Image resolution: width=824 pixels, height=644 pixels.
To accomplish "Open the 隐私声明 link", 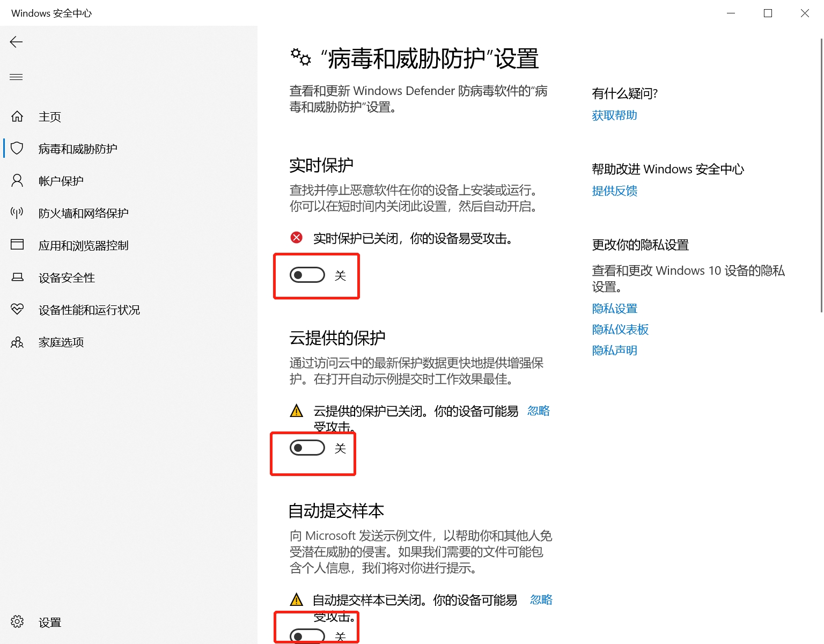I will 614,350.
